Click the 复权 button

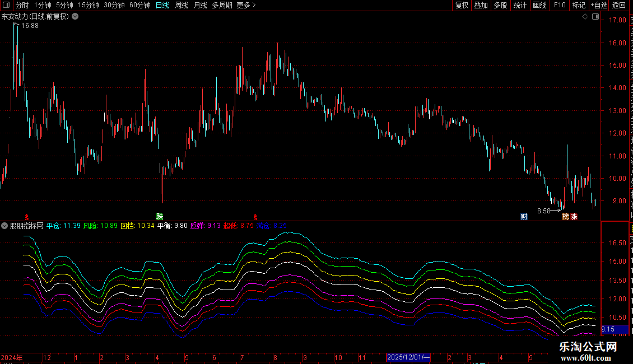[462, 5]
